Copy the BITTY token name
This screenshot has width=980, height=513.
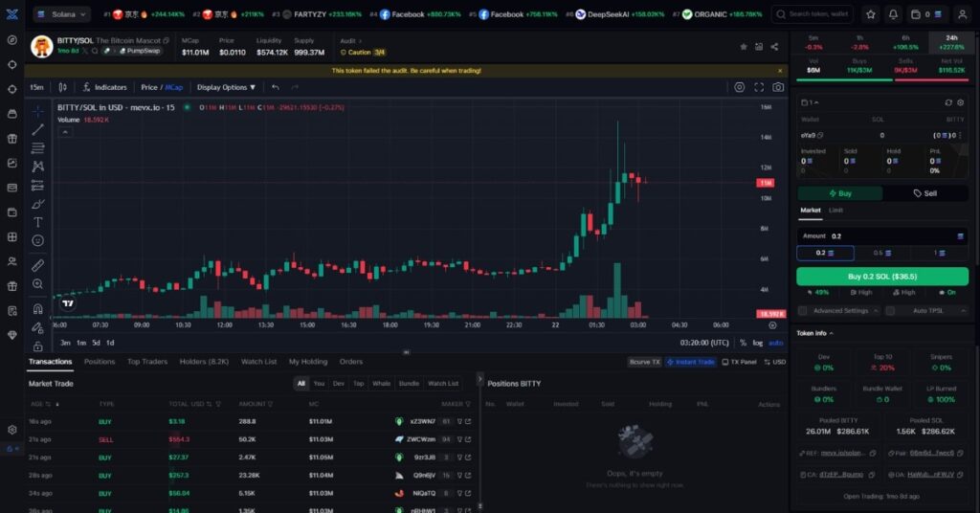167,40
